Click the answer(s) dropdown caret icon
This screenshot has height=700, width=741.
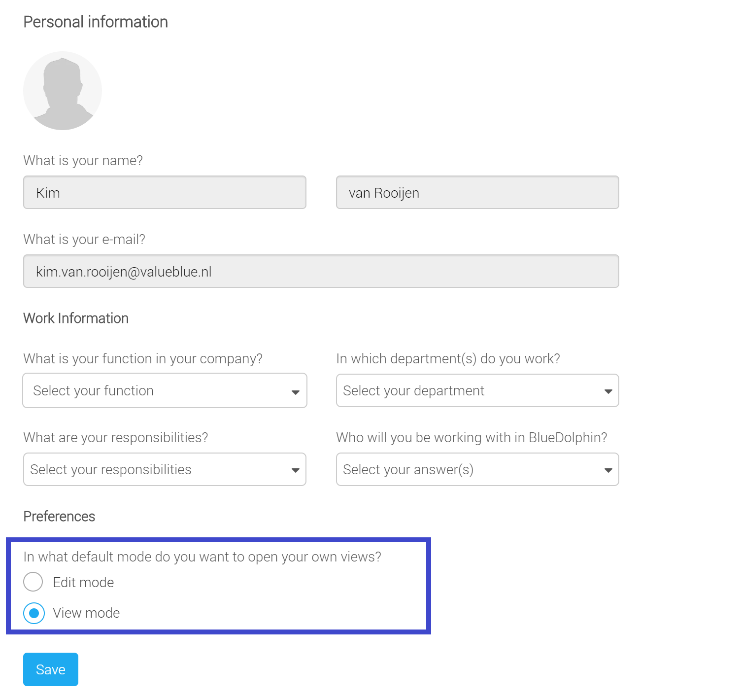[608, 470]
